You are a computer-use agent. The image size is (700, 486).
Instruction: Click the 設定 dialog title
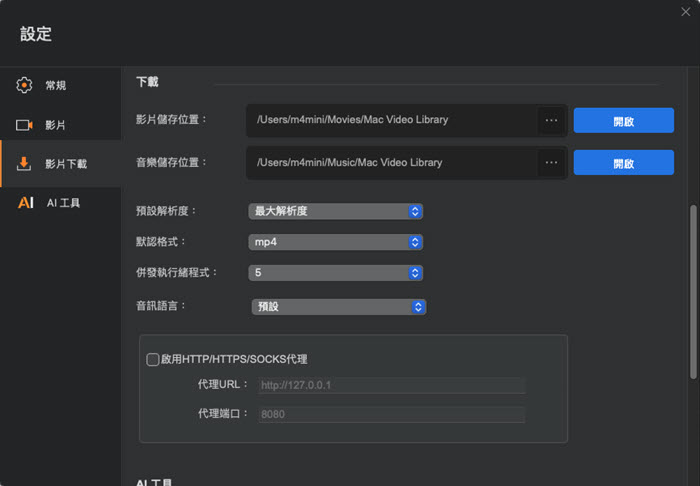click(x=36, y=34)
